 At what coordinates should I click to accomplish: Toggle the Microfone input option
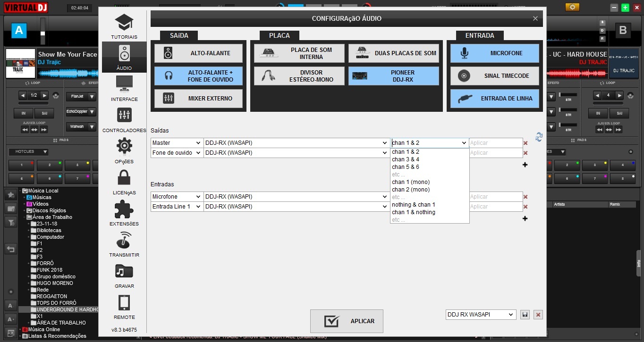[x=494, y=53]
